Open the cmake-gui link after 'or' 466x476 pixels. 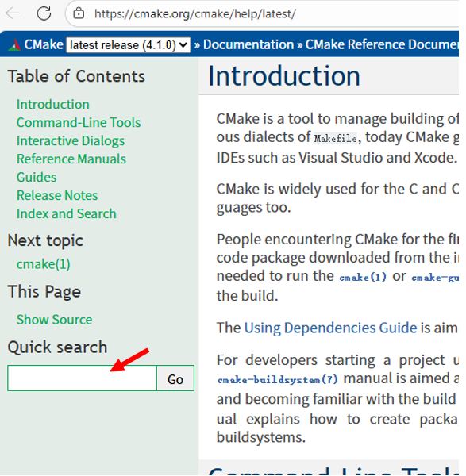(435, 278)
